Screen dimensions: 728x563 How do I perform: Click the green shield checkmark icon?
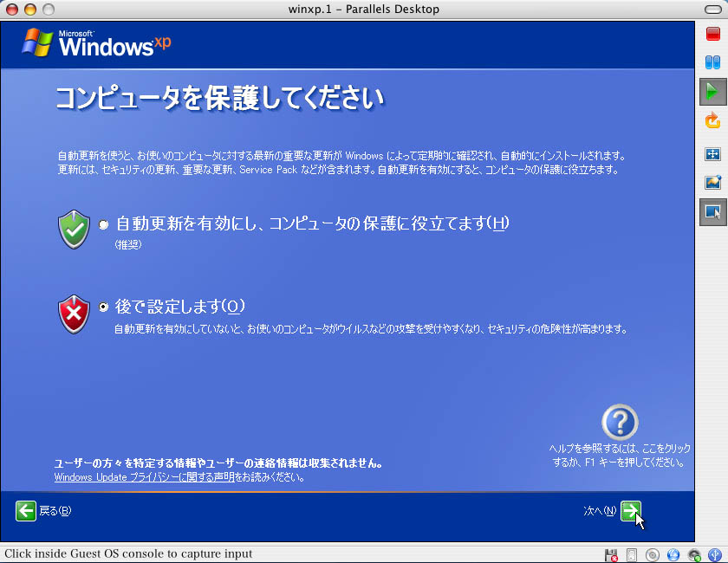coord(74,229)
